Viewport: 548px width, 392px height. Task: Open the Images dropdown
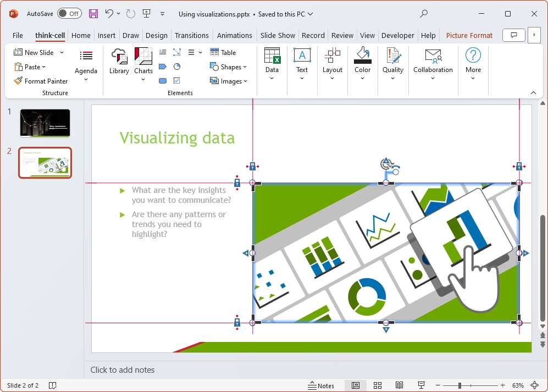click(x=228, y=81)
